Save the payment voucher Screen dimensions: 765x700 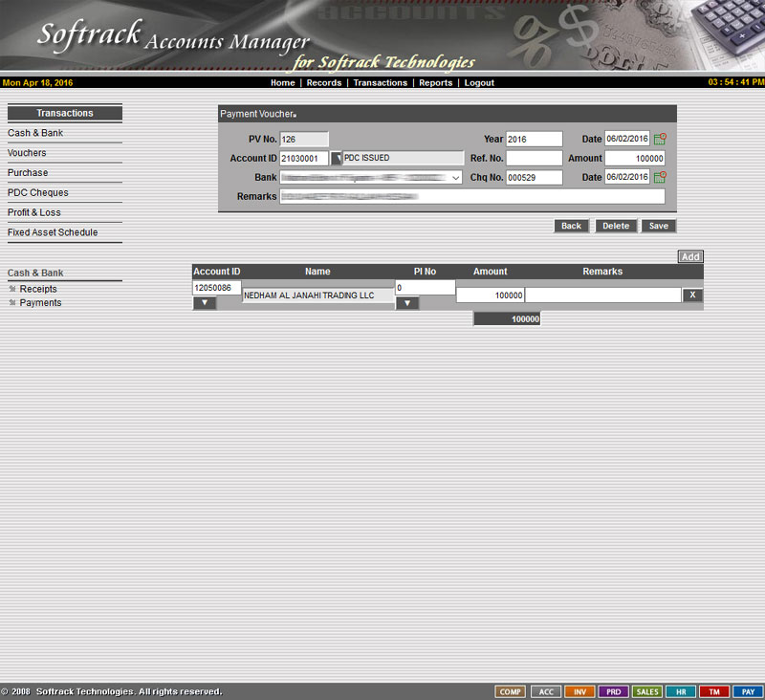click(x=659, y=227)
